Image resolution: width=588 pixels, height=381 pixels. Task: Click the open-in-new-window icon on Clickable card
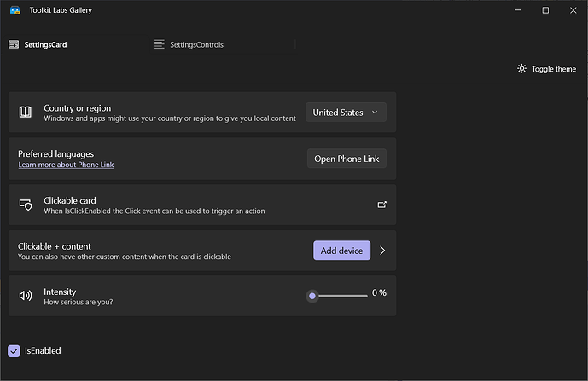[x=381, y=205]
